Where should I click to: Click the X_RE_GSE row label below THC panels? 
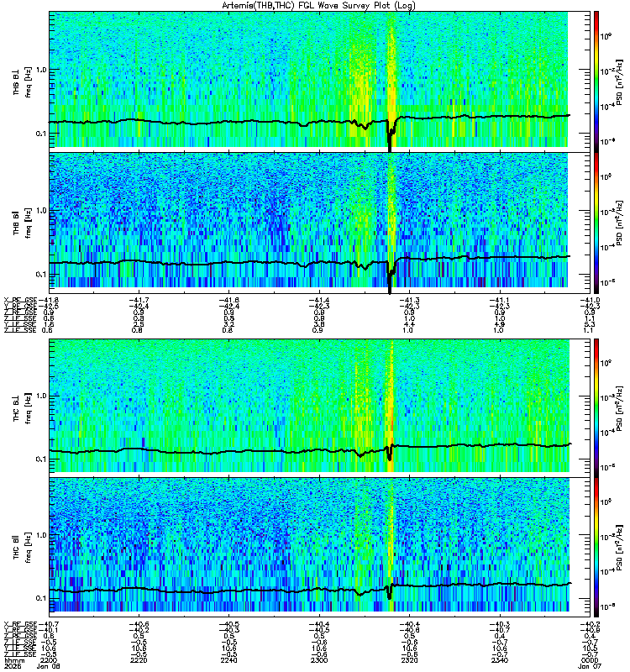coord(20,624)
